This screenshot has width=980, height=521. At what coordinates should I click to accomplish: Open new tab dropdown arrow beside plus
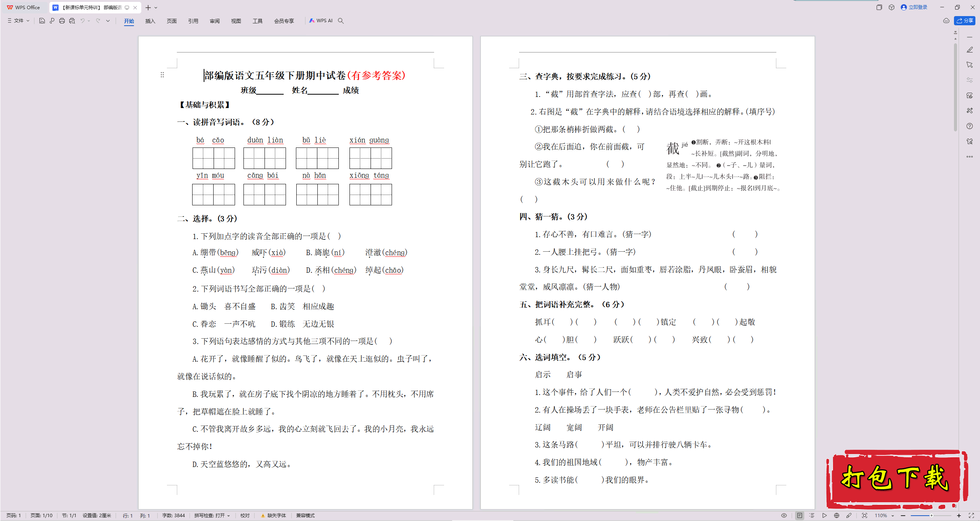click(156, 8)
